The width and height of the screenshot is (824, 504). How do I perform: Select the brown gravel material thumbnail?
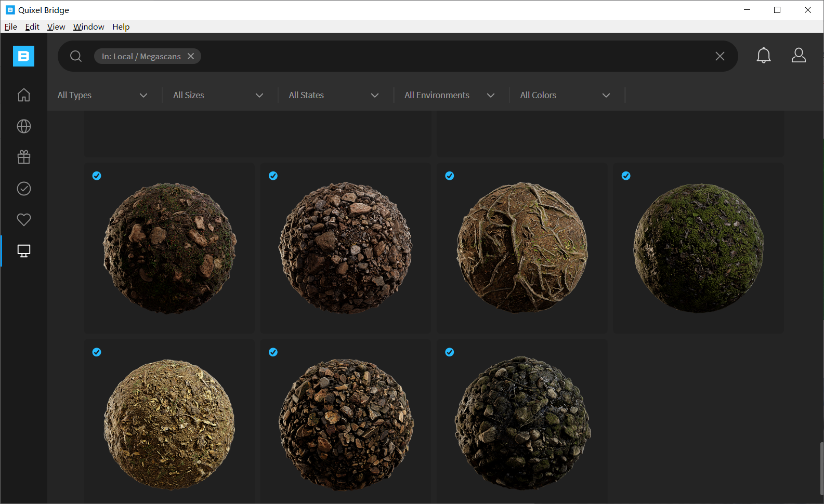[346, 422]
